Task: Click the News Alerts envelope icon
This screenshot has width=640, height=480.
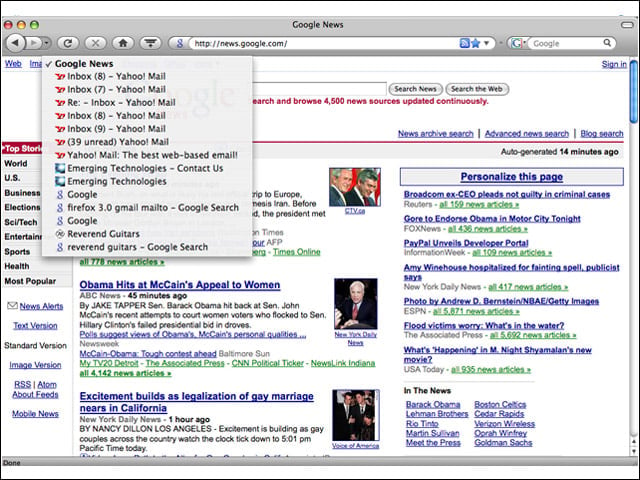Action: (12, 306)
